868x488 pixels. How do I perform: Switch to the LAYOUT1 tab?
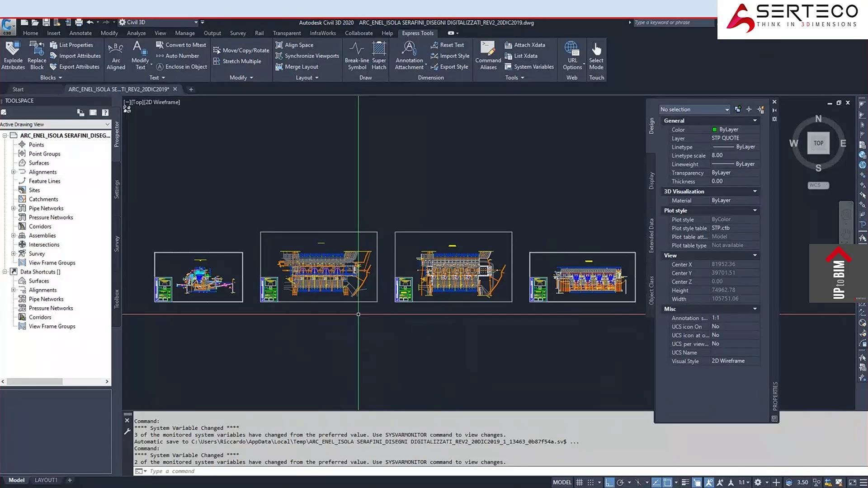46,480
